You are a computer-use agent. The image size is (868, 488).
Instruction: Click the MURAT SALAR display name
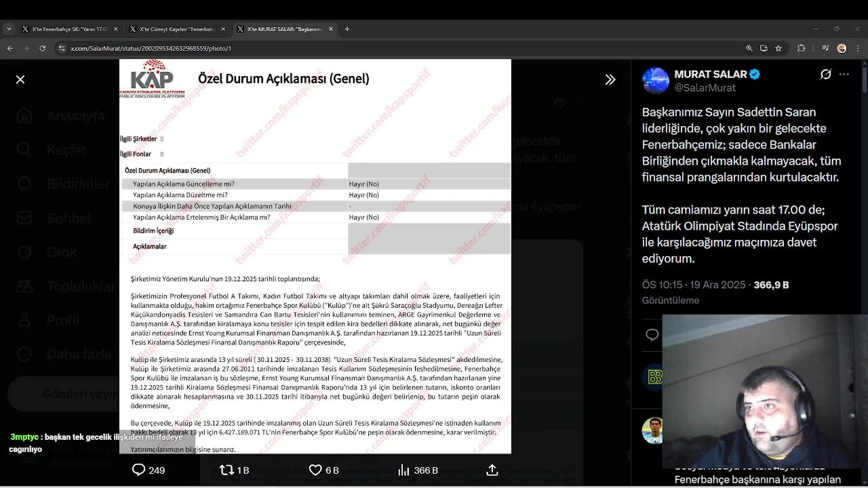[x=711, y=74]
